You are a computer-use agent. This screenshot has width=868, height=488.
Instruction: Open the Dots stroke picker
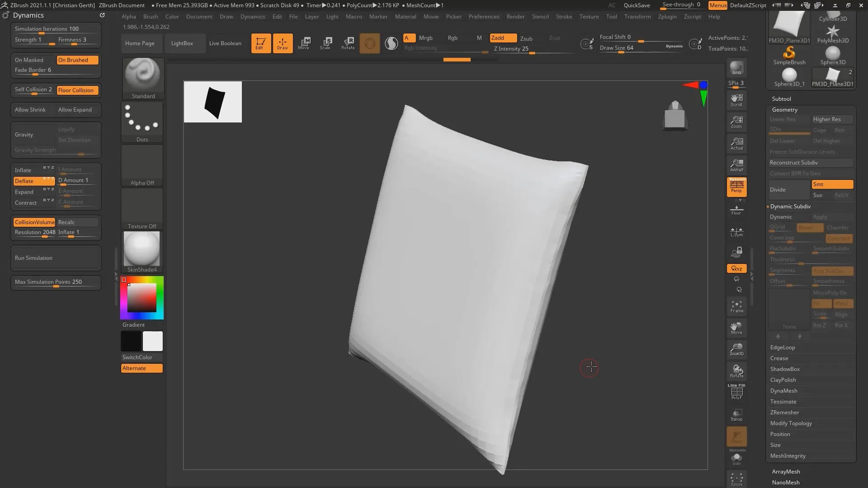(x=142, y=122)
